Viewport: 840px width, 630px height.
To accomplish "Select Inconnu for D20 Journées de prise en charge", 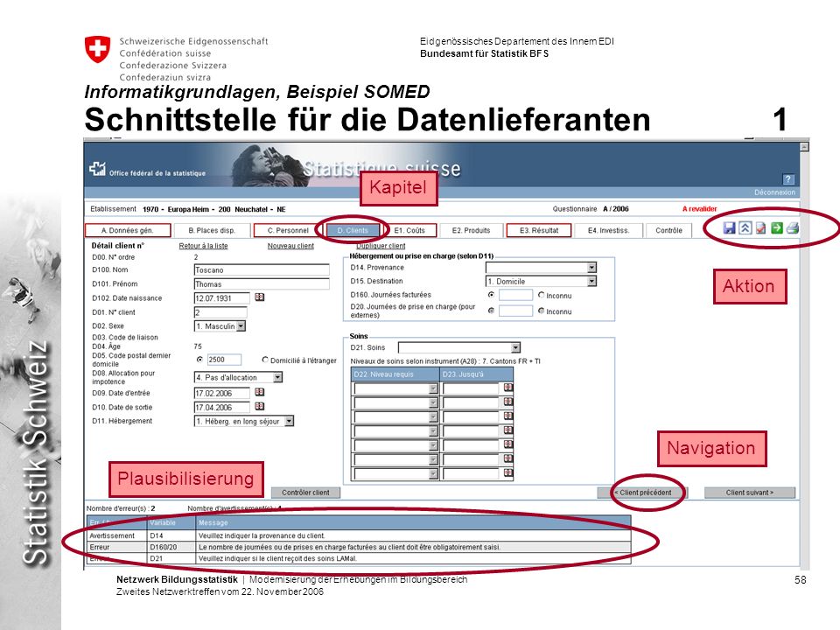I will [x=541, y=311].
